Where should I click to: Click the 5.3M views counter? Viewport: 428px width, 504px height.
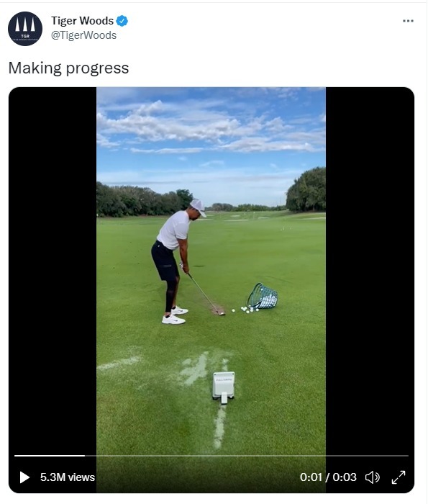pos(68,477)
